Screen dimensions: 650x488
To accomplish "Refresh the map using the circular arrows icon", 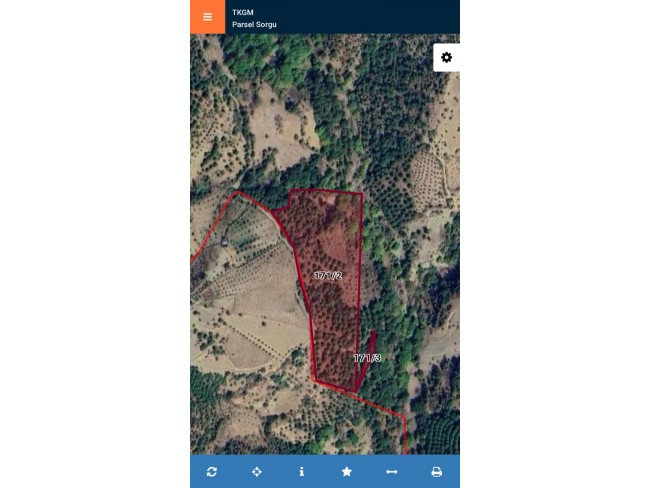I will click(212, 472).
